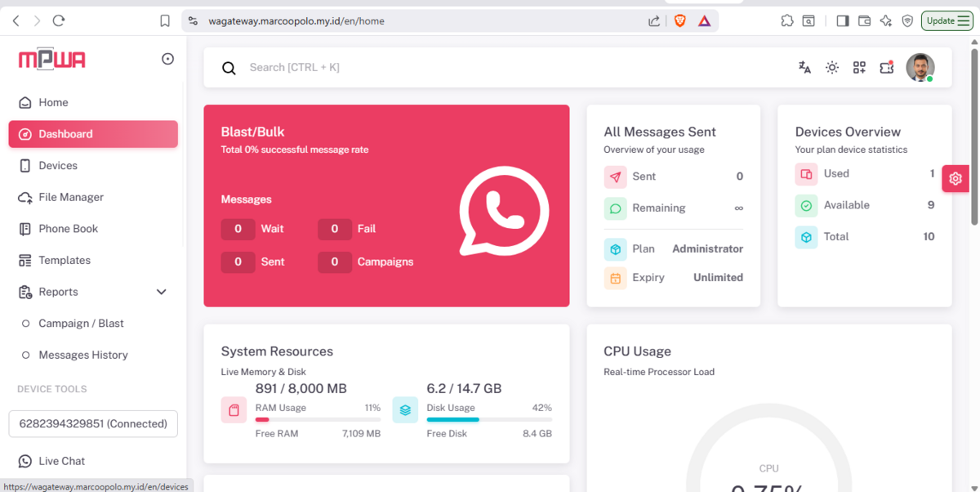Click the MPWA logo
Viewport: 980px width, 492px height.
click(x=52, y=59)
